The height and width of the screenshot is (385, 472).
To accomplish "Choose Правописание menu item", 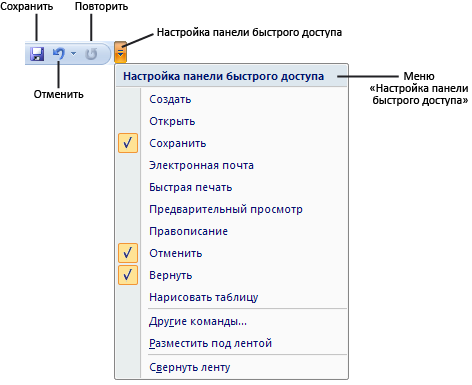I will (x=231, y=231).
